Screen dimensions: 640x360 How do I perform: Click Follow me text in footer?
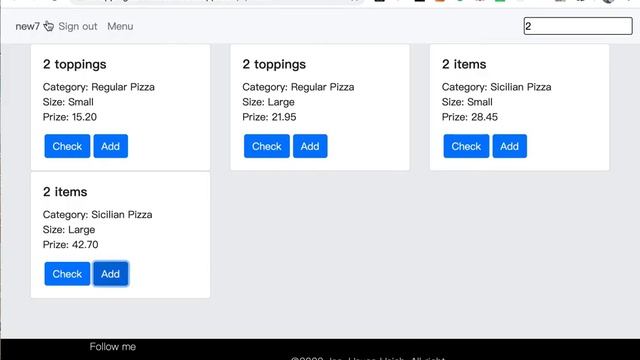point(113,347)
